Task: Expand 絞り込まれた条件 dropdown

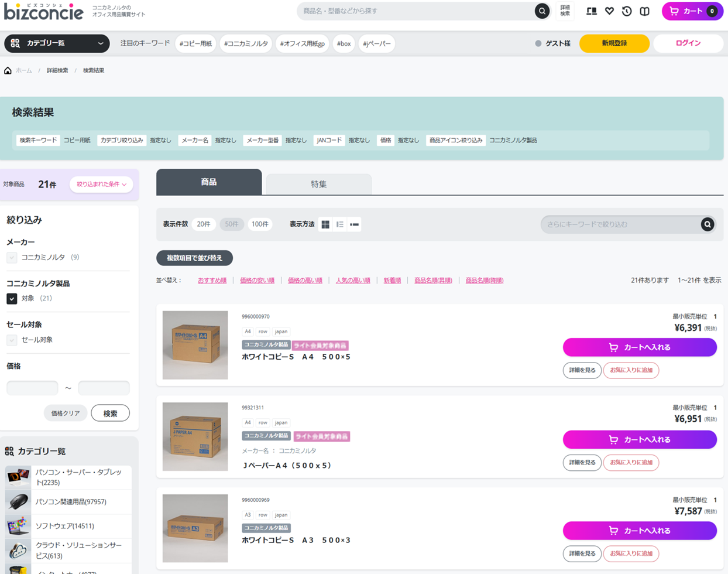Action: (101, 184)
